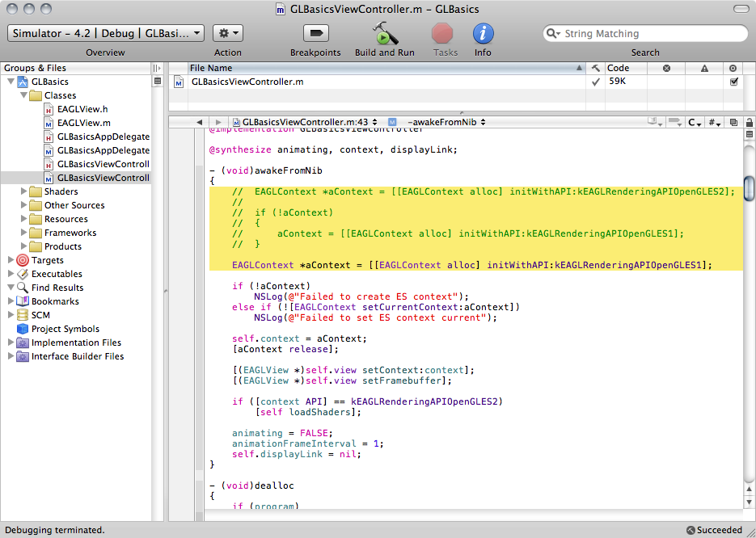The height and width of the screenshot is (538, 756).
Task: Expand the SCM group
Action: point(11,315)
